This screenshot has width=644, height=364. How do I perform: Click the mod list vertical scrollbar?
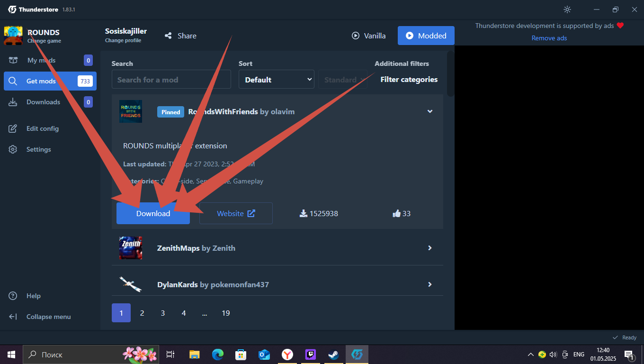coord(450,74)
